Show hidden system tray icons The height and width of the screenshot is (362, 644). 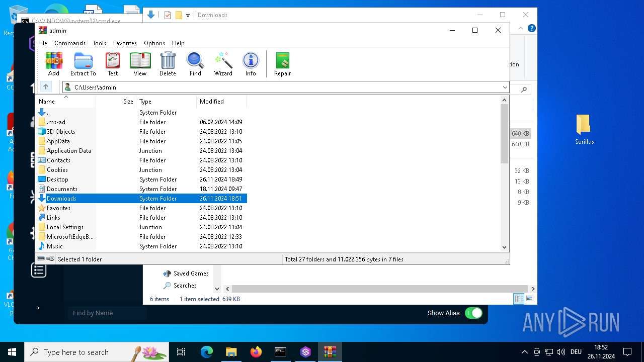(525, 352)
